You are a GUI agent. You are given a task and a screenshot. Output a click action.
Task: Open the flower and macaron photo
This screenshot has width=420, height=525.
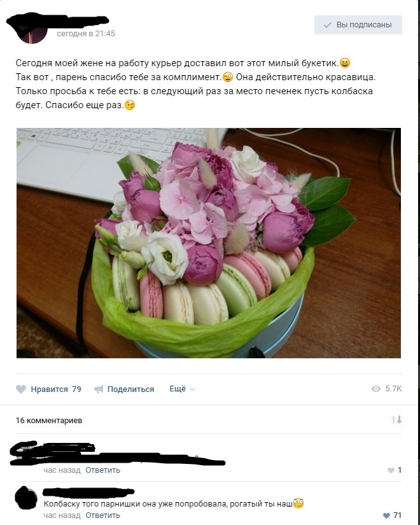coord(209,243)
